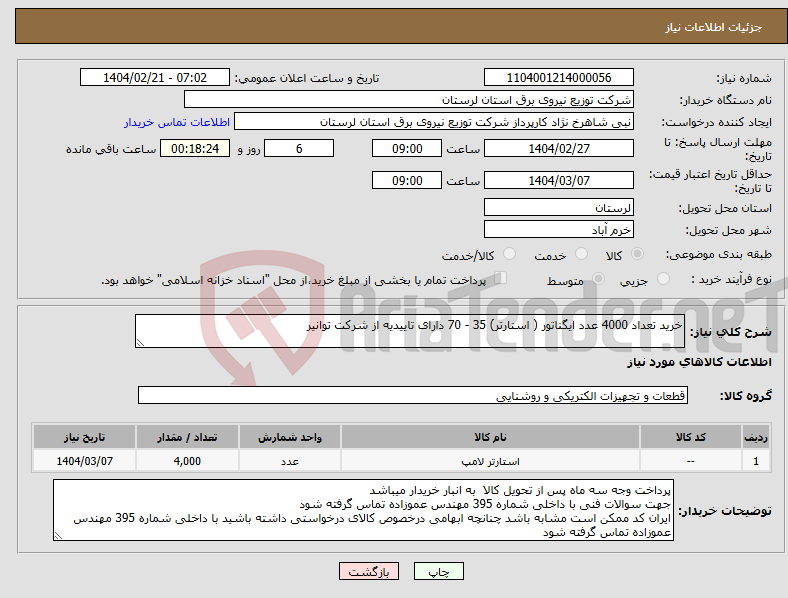
Task: Click the general need description text area
Action: pyautogui.click(x=410, y=331)
